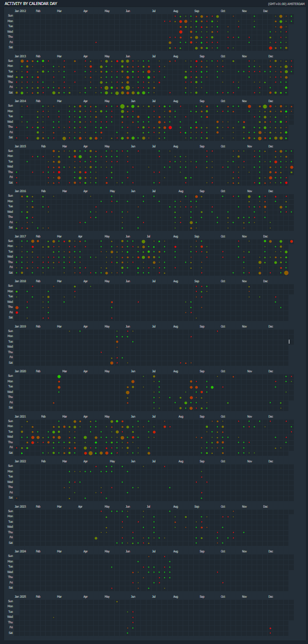Select the 'Jan 2014' year label
Screen dimensions: 308x644
21,101
